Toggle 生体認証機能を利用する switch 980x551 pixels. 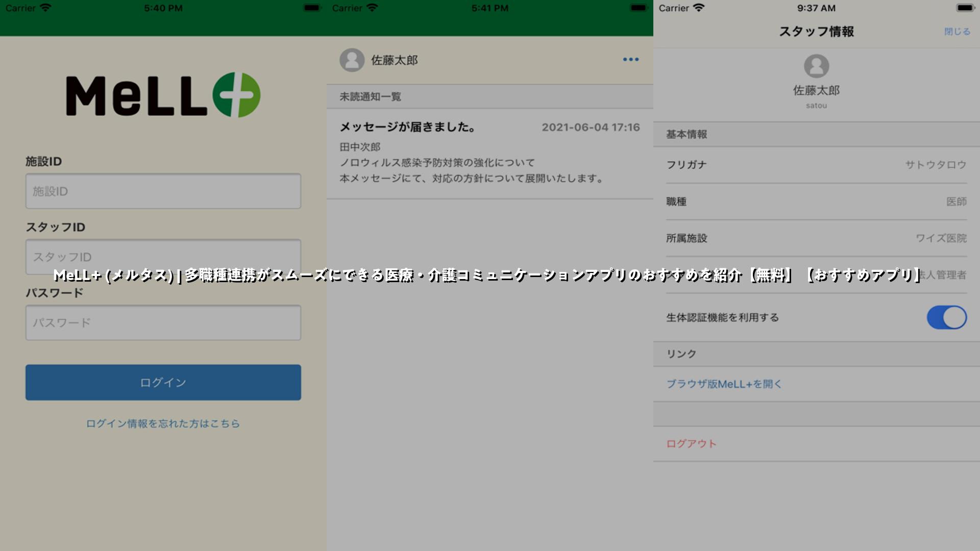[947, 317]
